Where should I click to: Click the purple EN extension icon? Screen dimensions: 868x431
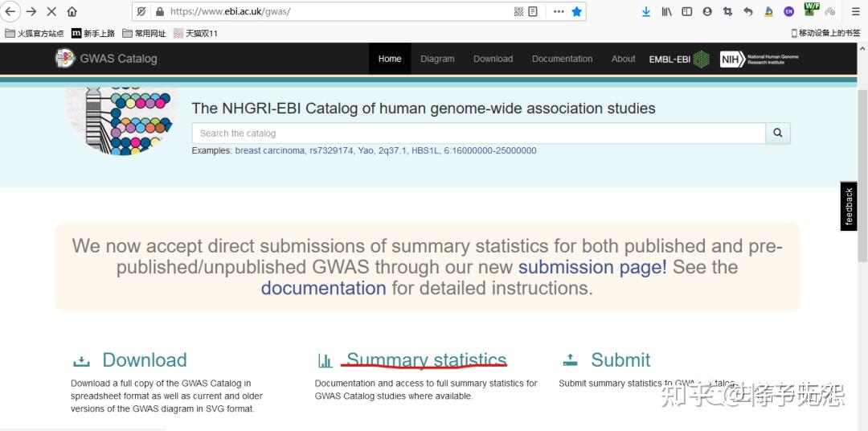point(789,11)
